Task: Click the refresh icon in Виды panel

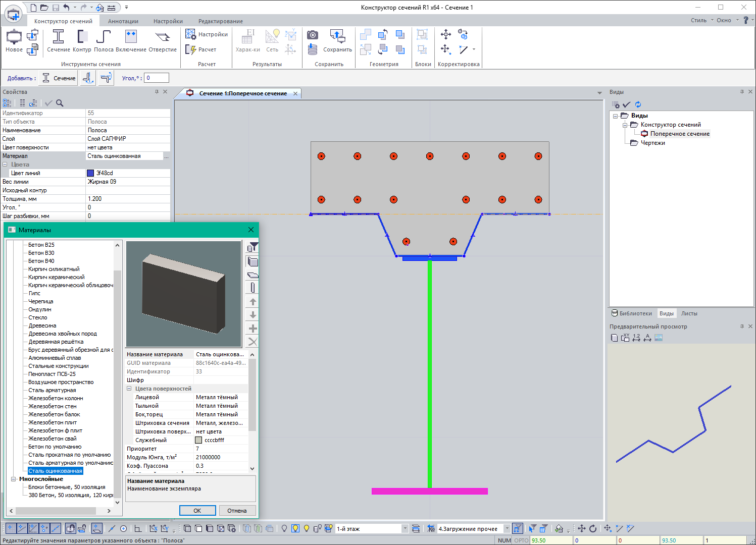Action: click(638, 104)
